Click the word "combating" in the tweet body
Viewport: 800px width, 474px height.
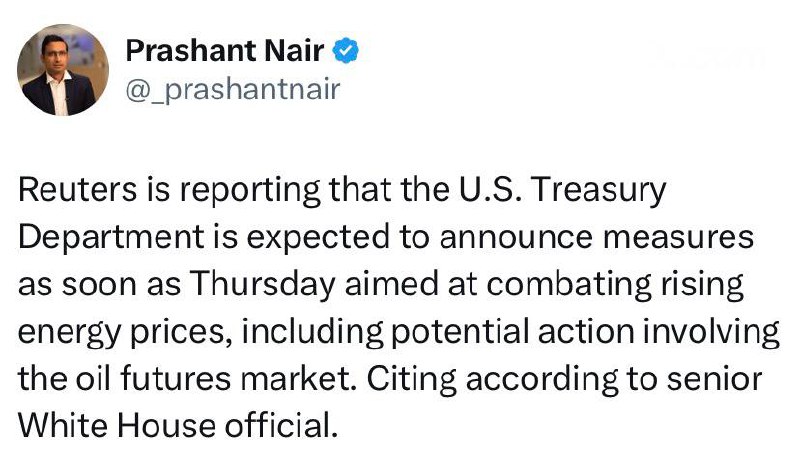[569, 284]
